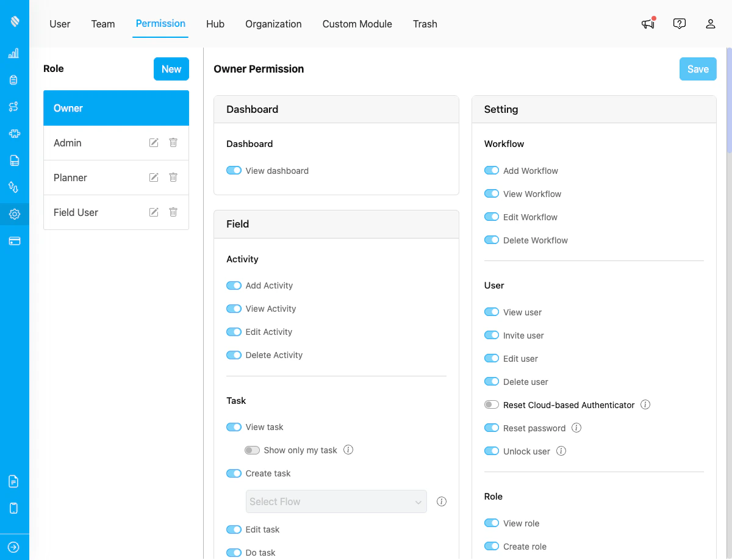
Task: Switch to the User tab
Action: pyautogui.click(x=60, y=24)
